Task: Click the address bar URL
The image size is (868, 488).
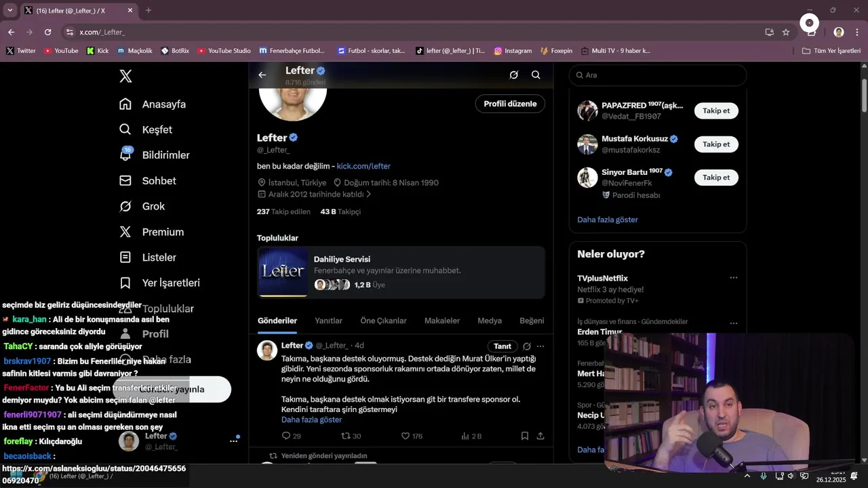Action: pos(102,32)
